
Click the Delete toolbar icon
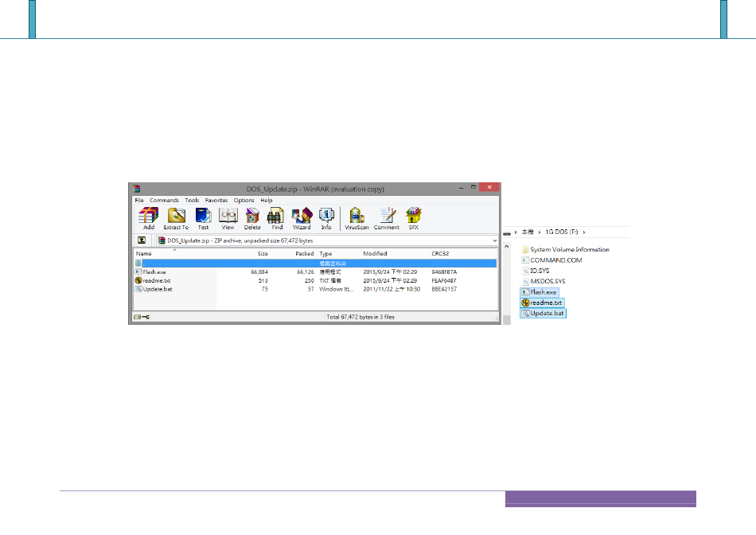pyautogui.click(x=252, y=218)
